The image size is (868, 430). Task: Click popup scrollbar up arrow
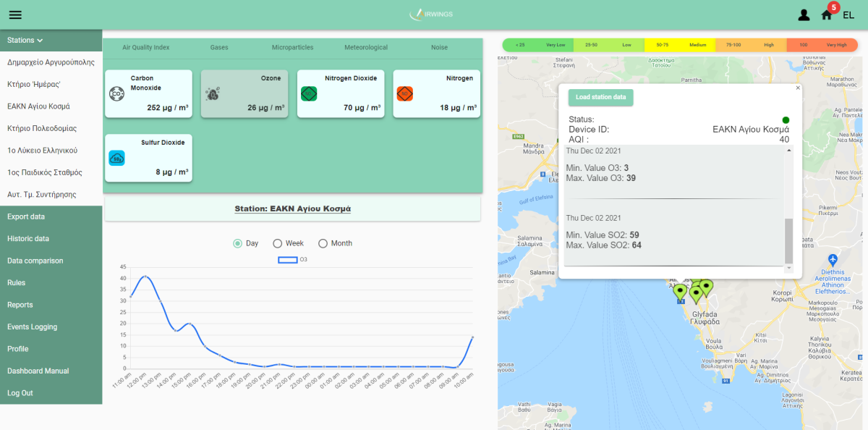(x=789, y=149)
